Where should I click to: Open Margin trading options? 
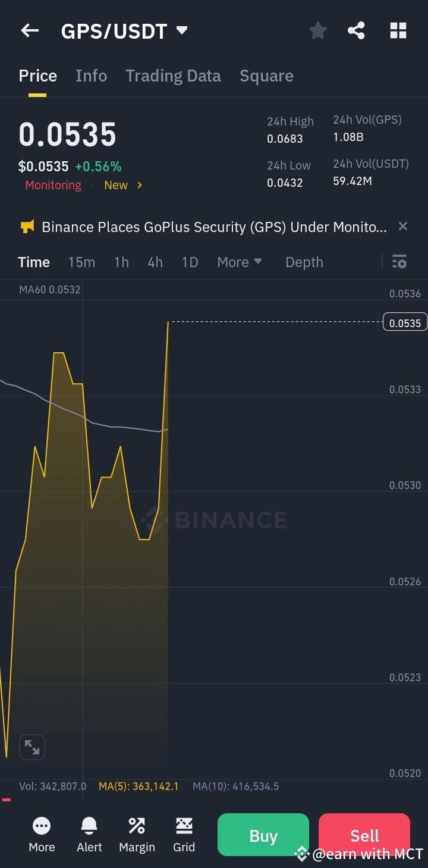click(136, 835)
